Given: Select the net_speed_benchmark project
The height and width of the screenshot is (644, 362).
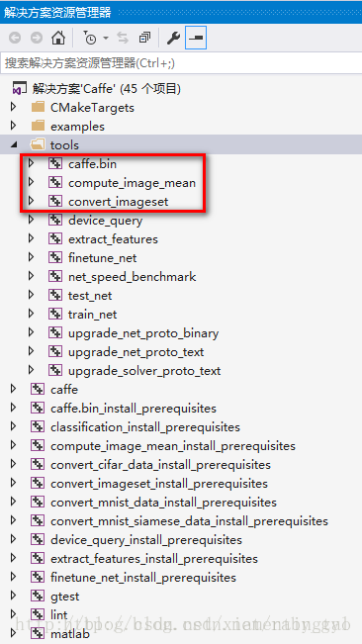Looking at the screenshot, I should tap(133, 277).
